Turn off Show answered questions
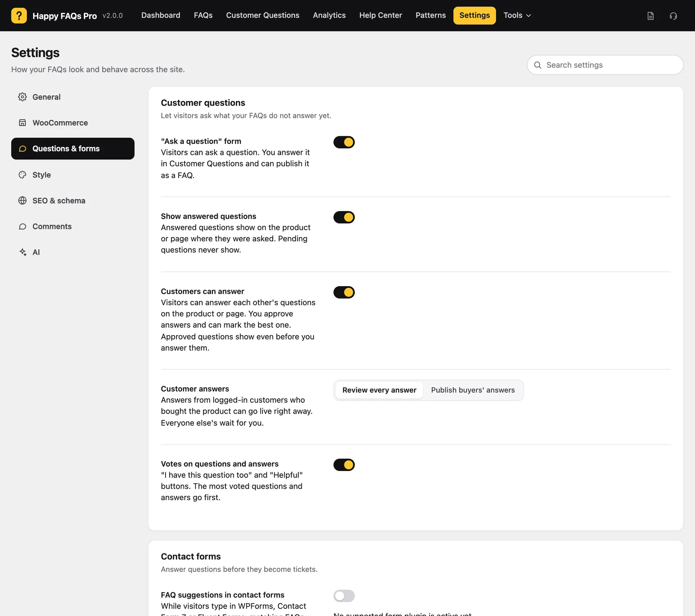 point(344,217)
